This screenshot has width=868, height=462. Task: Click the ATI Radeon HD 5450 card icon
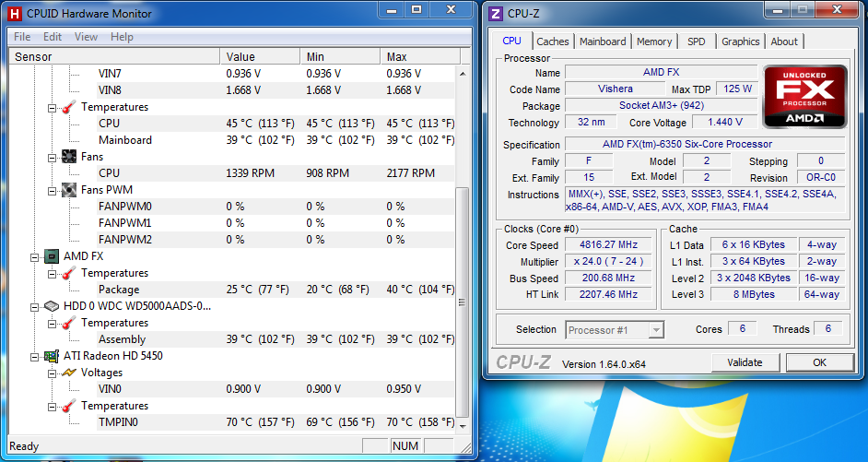coord(50,356)
